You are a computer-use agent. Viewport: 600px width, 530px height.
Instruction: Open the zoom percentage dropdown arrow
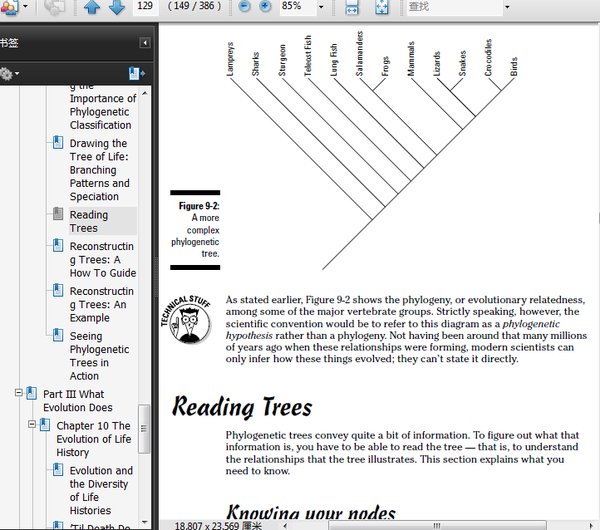point(321,7)
